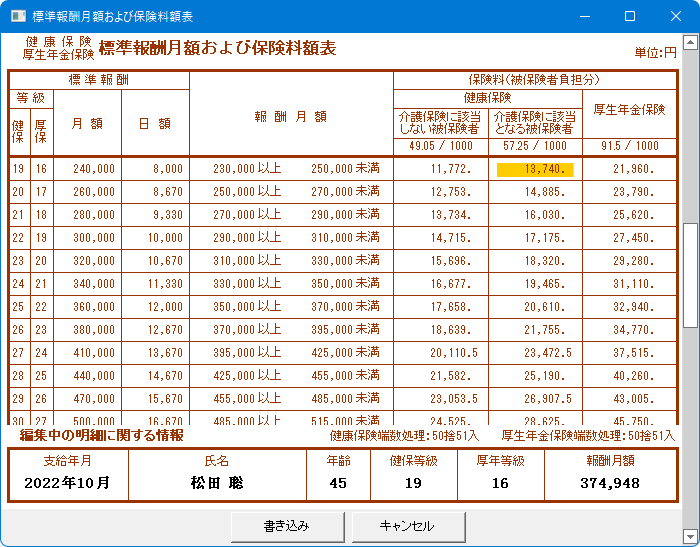
Task: Click the premium 18,320.
Action: coord(545,261)
